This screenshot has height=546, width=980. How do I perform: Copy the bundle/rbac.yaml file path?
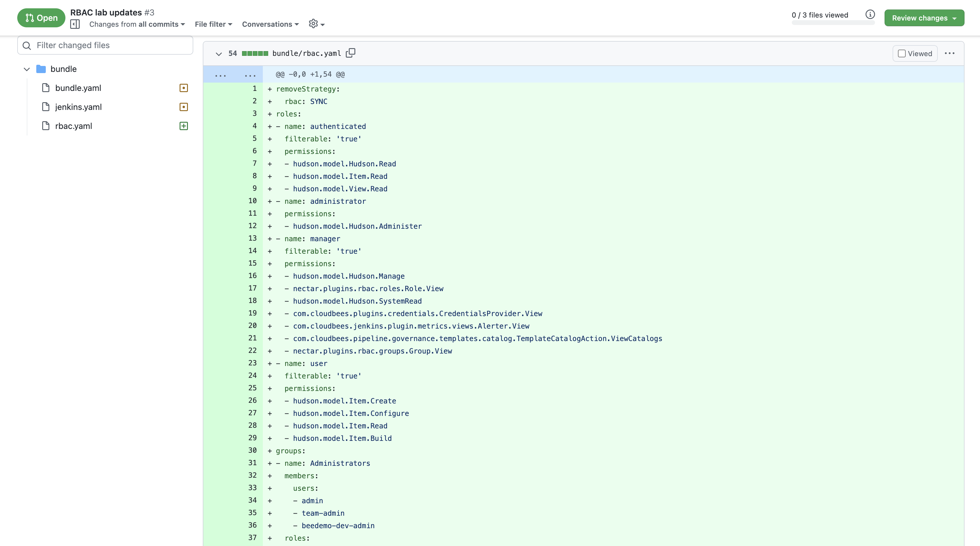pyautogui.click(x=350, y=53)
